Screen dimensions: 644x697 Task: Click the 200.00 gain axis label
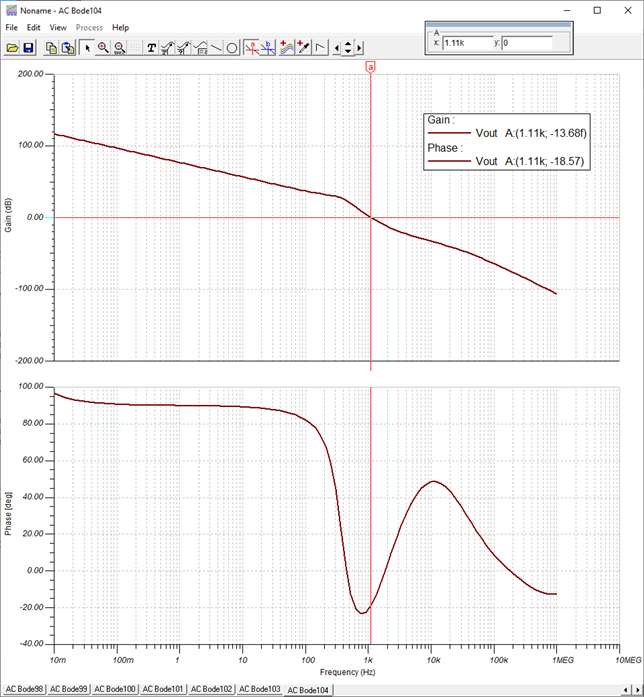click(31, 74)
